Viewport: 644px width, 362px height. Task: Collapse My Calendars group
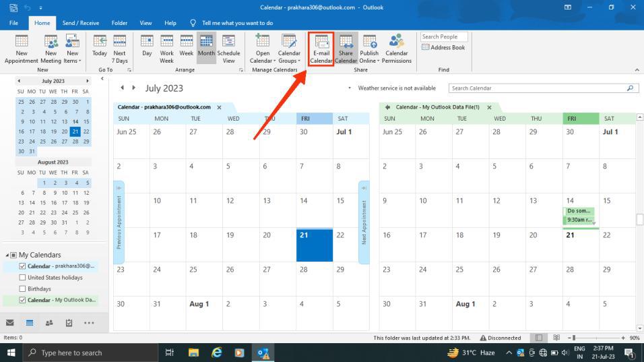click(x=7, y=255)
